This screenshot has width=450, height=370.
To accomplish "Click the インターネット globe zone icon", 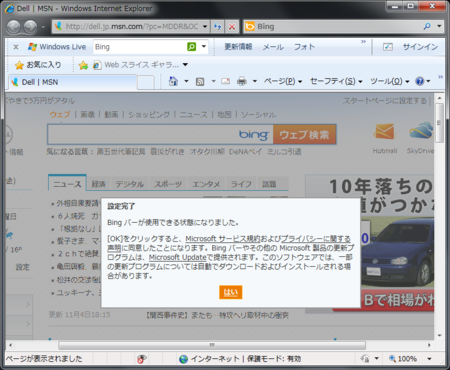I will tap(183, 359).
